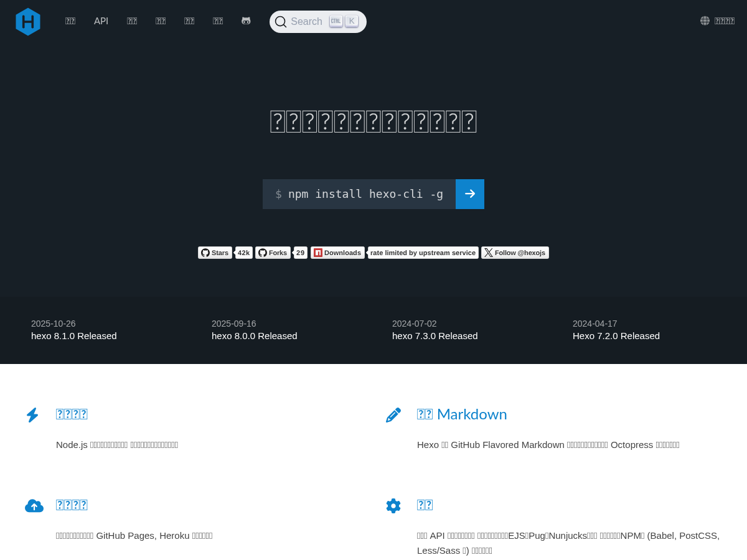Click the rate limited by upstream service badge

point(423,253)
